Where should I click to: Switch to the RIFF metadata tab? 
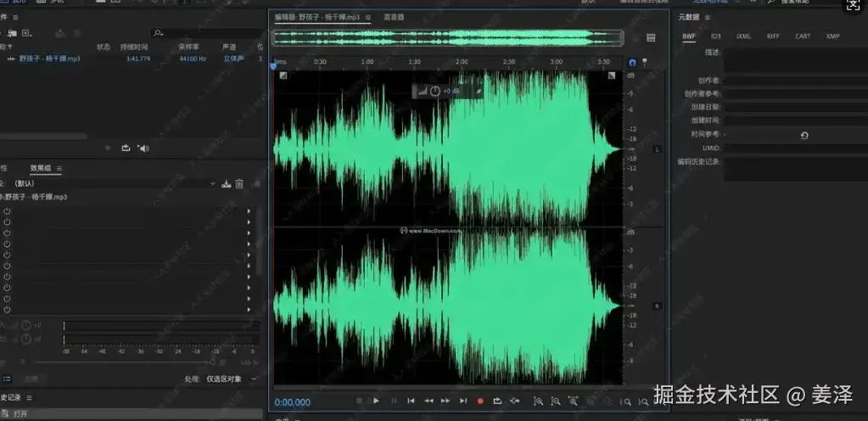(x=773, y=36)
